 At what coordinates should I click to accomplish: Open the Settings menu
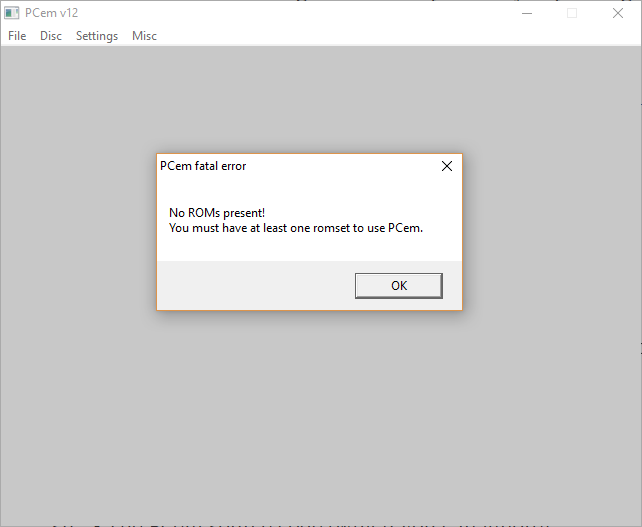click(97, 36)
